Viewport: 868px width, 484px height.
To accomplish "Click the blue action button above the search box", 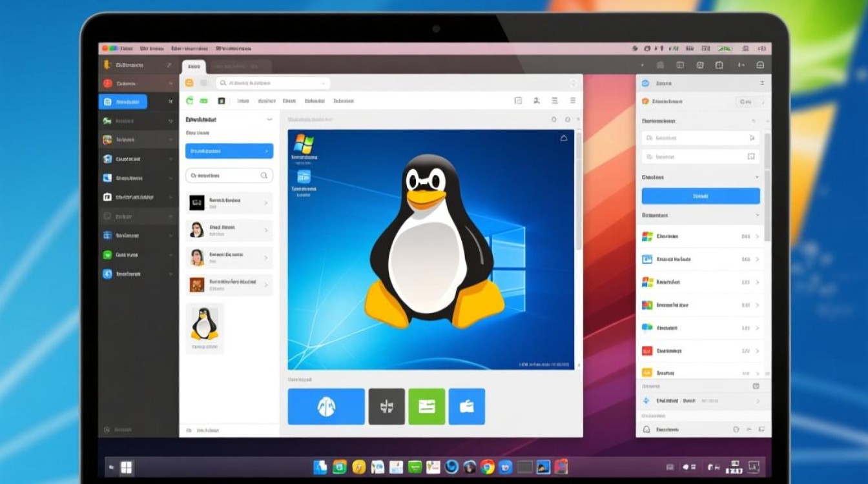I will 229,150.
